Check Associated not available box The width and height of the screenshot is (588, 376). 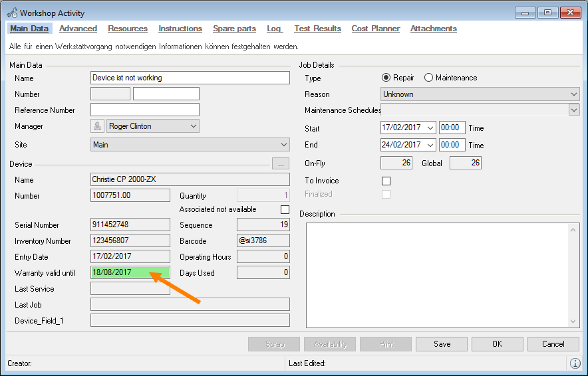(285, 209)
